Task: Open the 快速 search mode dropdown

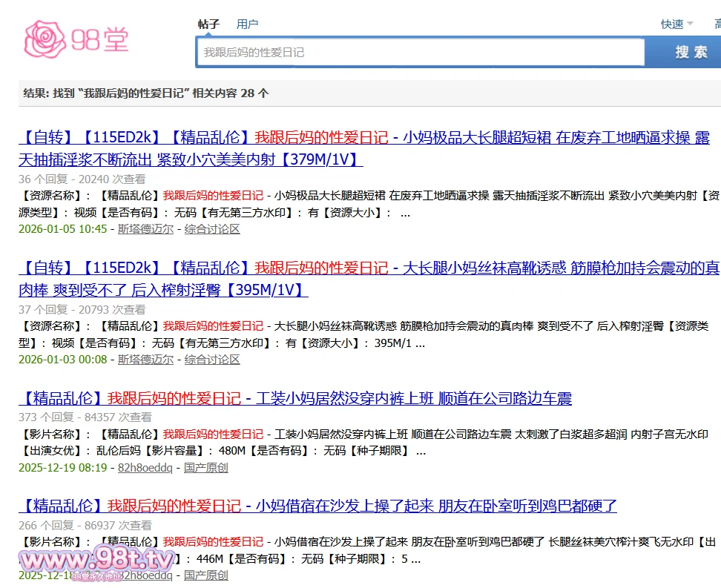Action: 674,24
